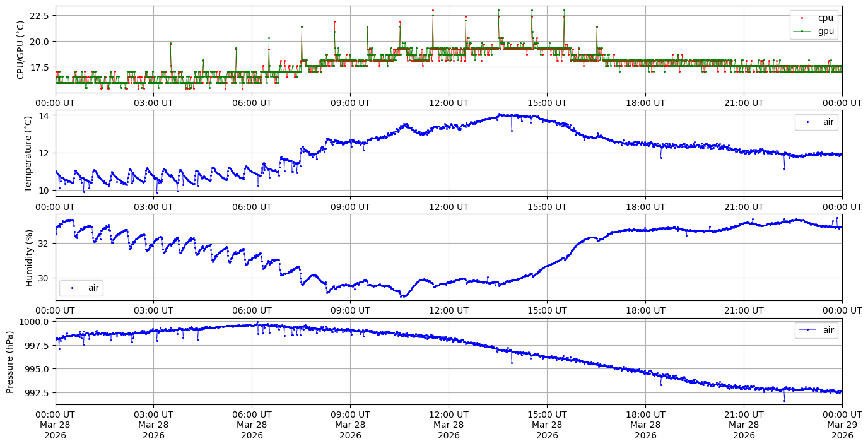Click the air legend in Temperature plot
The height and width of the screenshot is (446, 868).
(x=816, y=122)
